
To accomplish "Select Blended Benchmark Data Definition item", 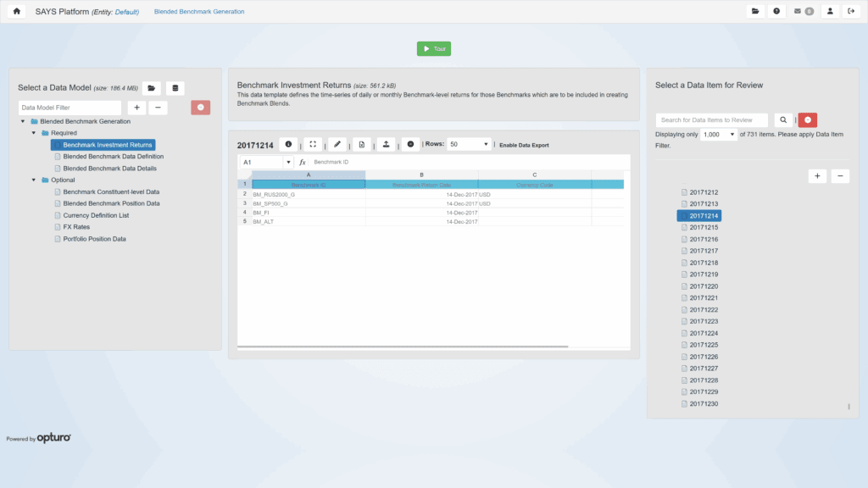I will [113, 157].
